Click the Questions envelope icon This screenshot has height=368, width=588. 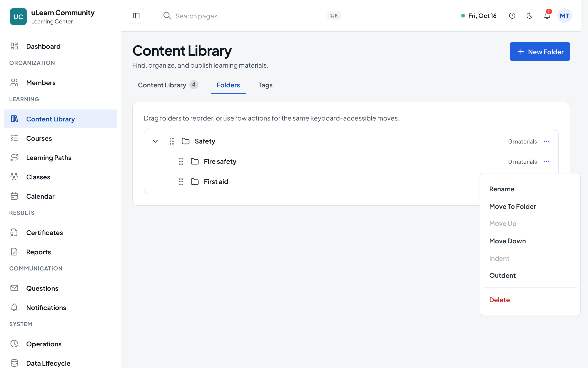tap(14, 288)
